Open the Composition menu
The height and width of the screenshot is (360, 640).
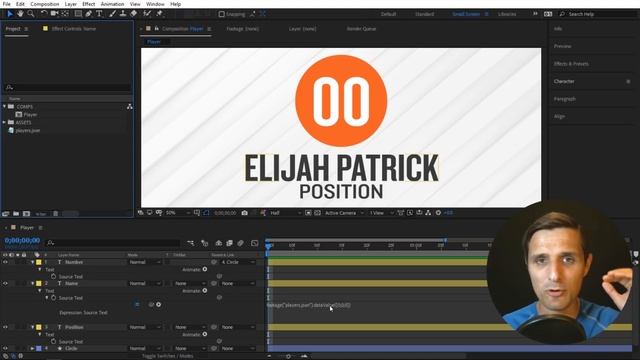tap(45, 4)
